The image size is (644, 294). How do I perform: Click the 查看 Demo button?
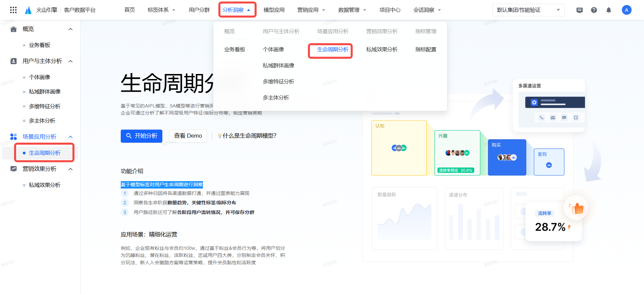(188, 136)
